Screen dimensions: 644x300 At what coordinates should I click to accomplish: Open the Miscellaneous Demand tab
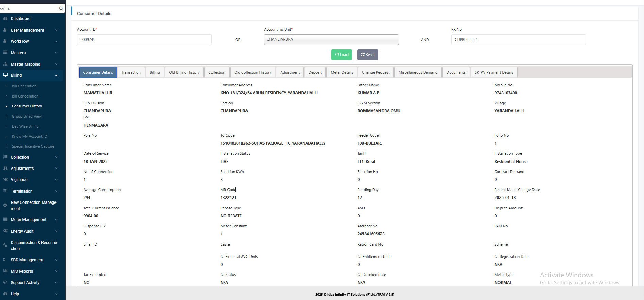pyautogui.click(x=418, y=72)
